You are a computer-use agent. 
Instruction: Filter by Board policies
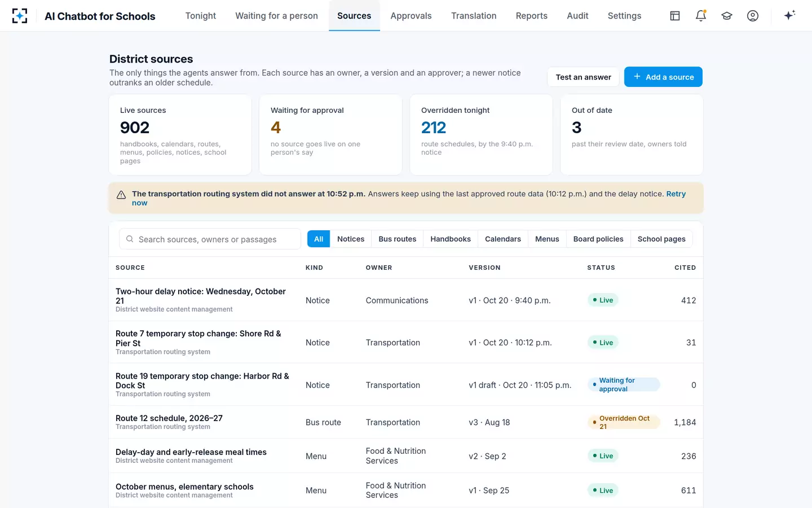(x=598, y=239)
